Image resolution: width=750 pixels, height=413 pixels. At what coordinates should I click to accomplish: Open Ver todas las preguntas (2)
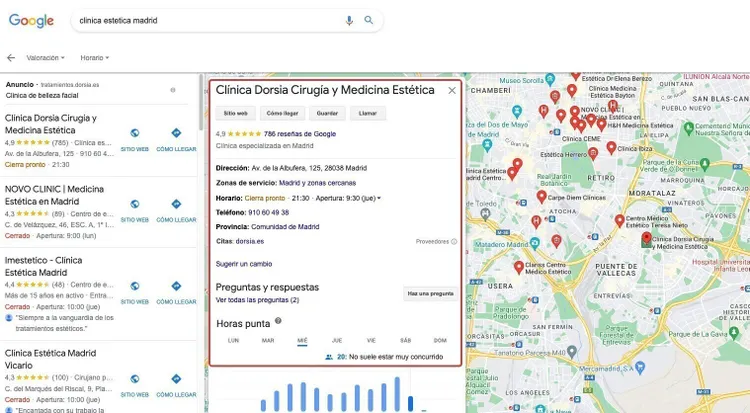coord(257,300)
